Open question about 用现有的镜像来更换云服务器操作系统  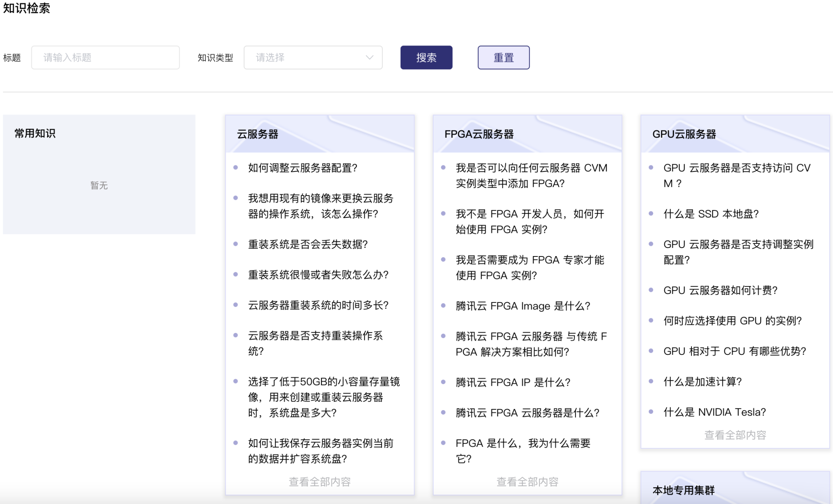321,206
